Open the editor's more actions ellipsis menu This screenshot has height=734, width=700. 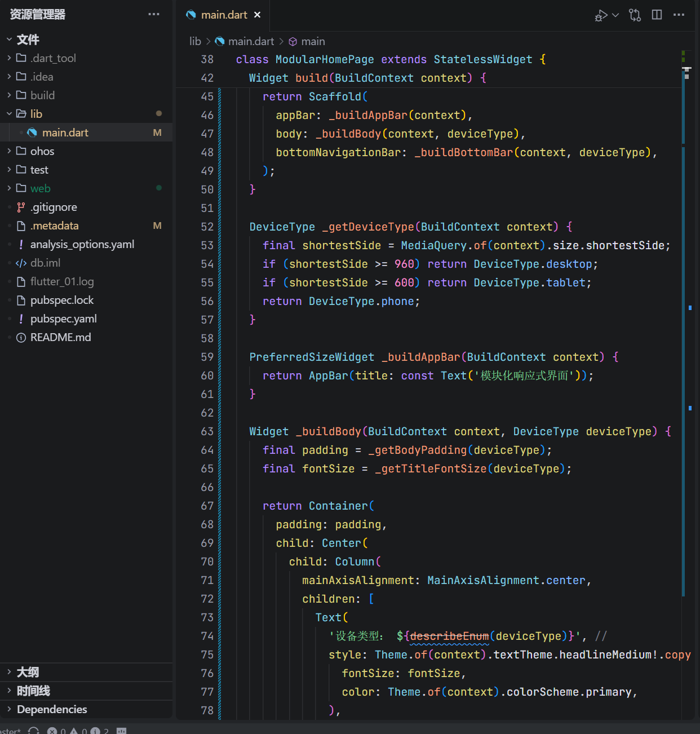679,15
